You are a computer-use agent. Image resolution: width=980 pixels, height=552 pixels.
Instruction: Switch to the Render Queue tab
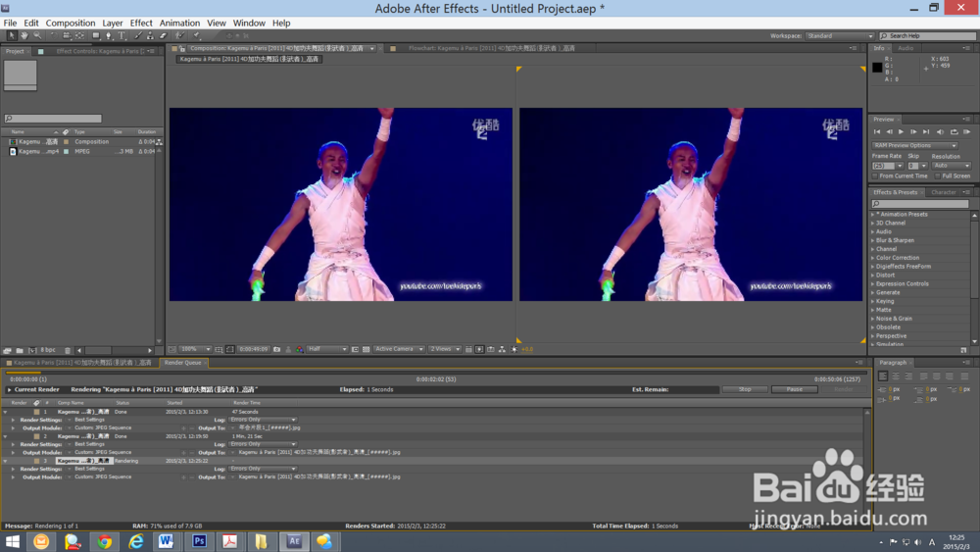(183, 363)
